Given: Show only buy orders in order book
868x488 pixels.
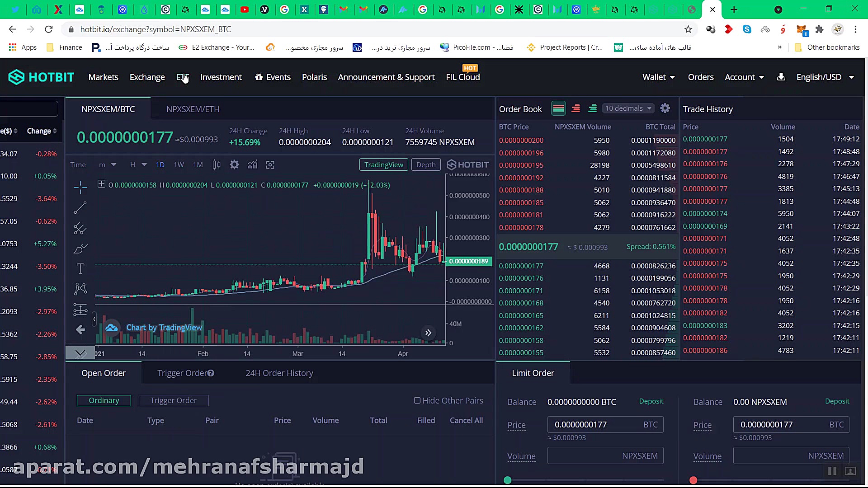Looking at the screenshot, I should click(x=592, y=108).
